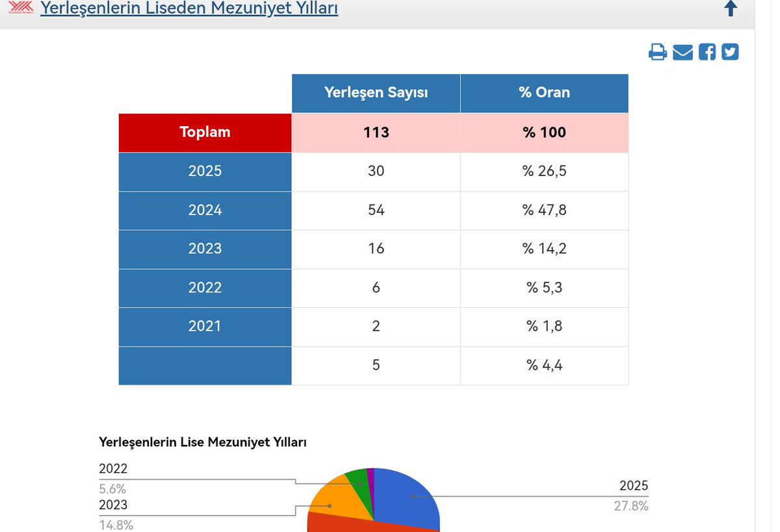Click the count '6' in the 2022 row
The image size is (780, 532).
pyautogui.click(x=376, y=288)
